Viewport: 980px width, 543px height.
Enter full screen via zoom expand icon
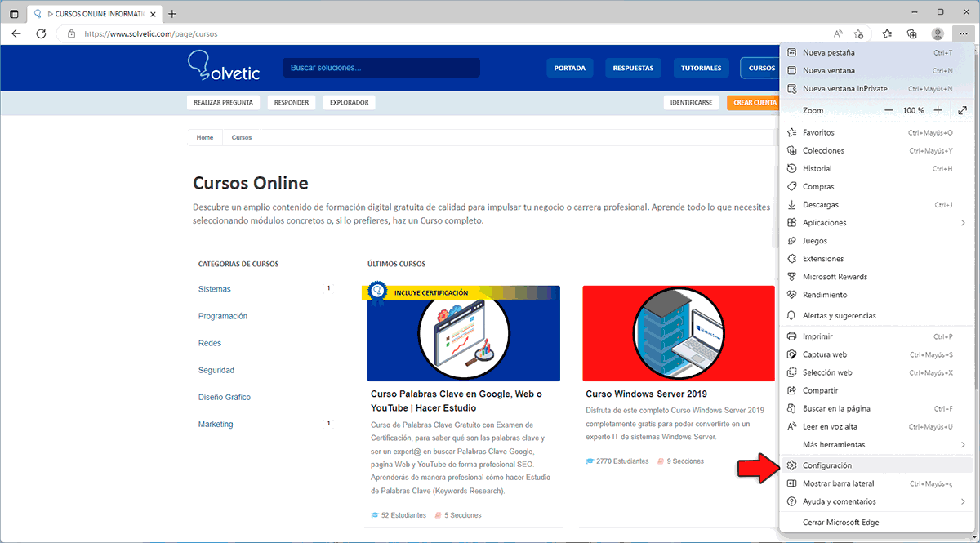pyautogui.click(x=962, y=110)
